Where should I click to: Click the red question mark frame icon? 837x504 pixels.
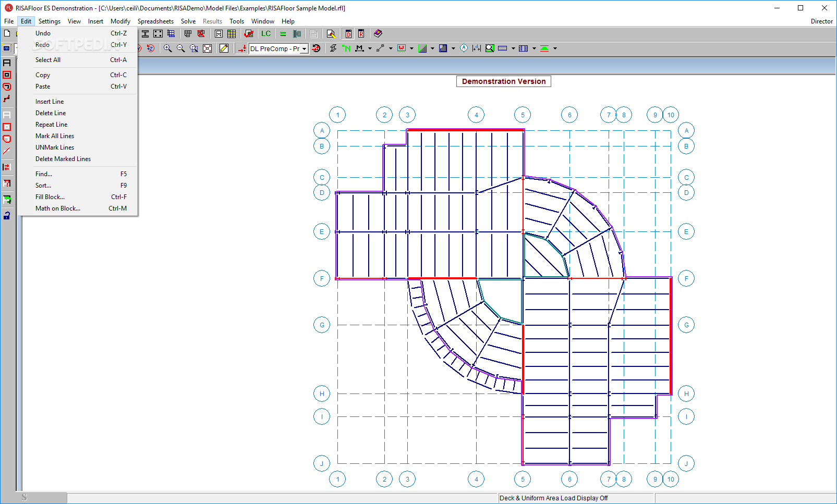(x=7, y=183)
